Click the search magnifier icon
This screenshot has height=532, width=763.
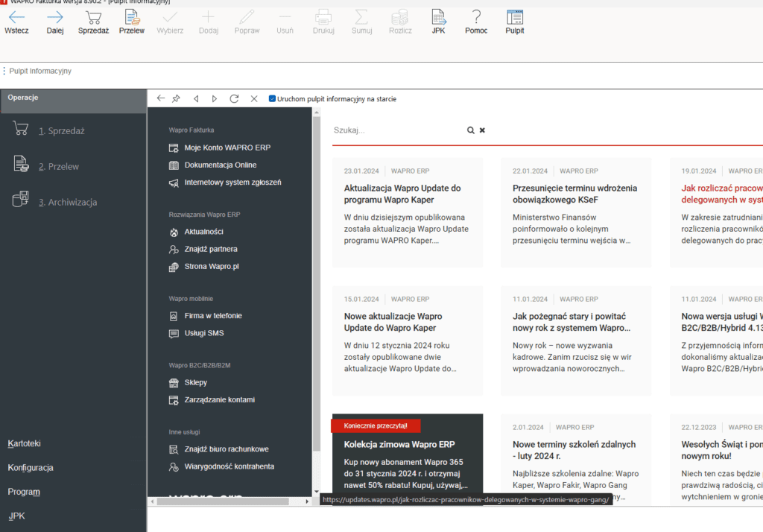[471, 130]
